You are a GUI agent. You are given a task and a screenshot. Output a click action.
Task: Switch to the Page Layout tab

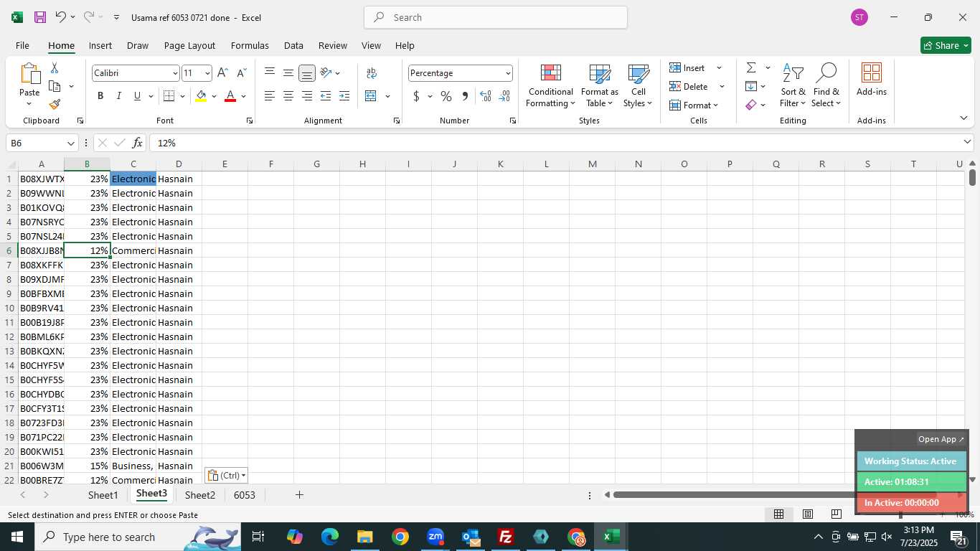point(189,45)
